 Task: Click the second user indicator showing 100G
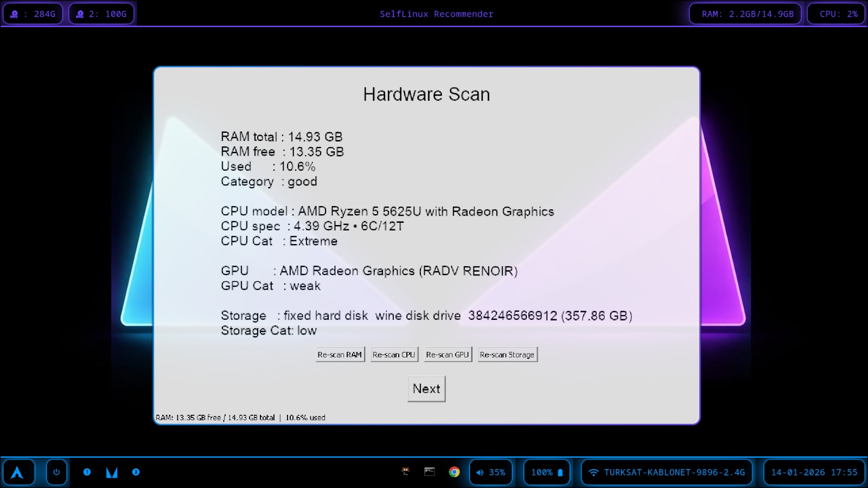(101, 14)
